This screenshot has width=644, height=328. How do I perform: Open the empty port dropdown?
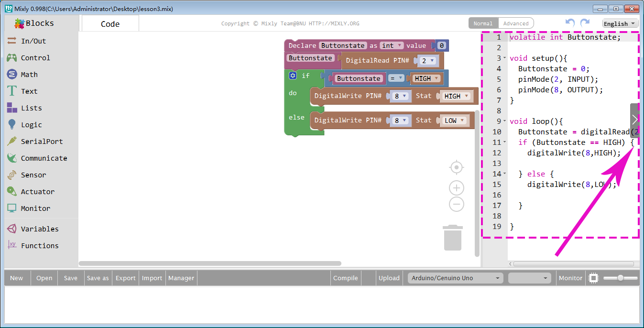pos(530,278)
